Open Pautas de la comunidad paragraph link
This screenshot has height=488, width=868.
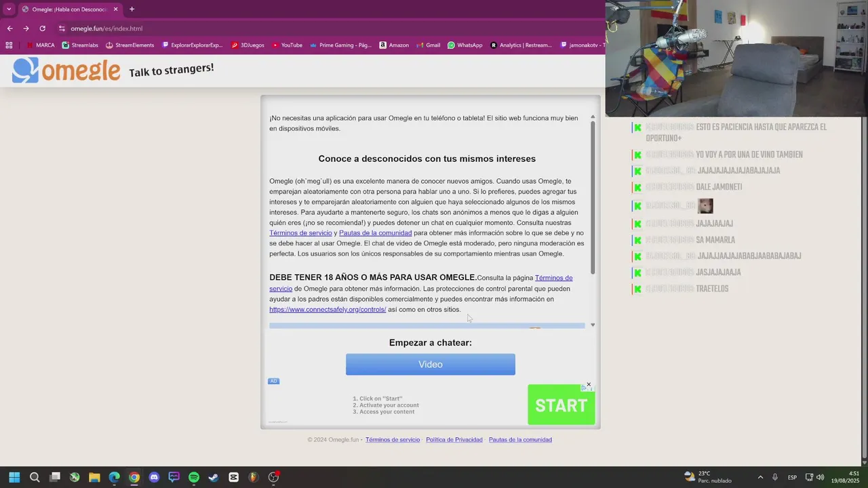pos(375,233)
